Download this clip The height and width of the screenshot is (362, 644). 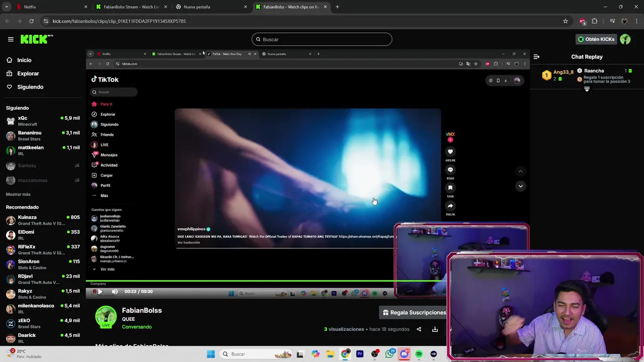coord(435,329)
